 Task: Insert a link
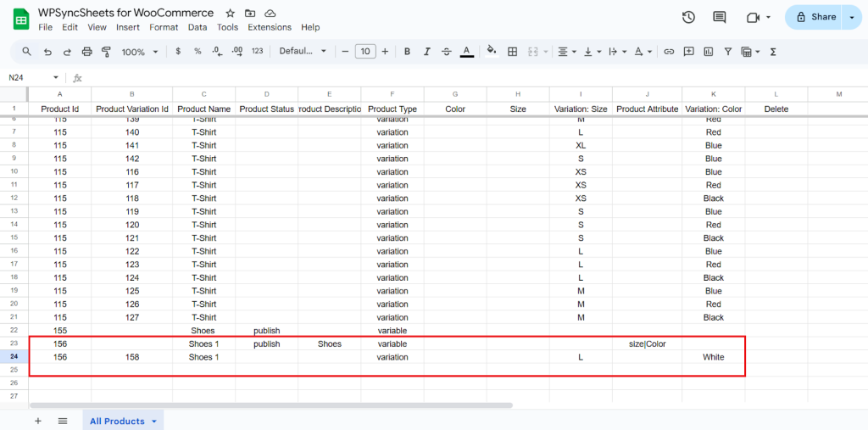tap(669, 52)
